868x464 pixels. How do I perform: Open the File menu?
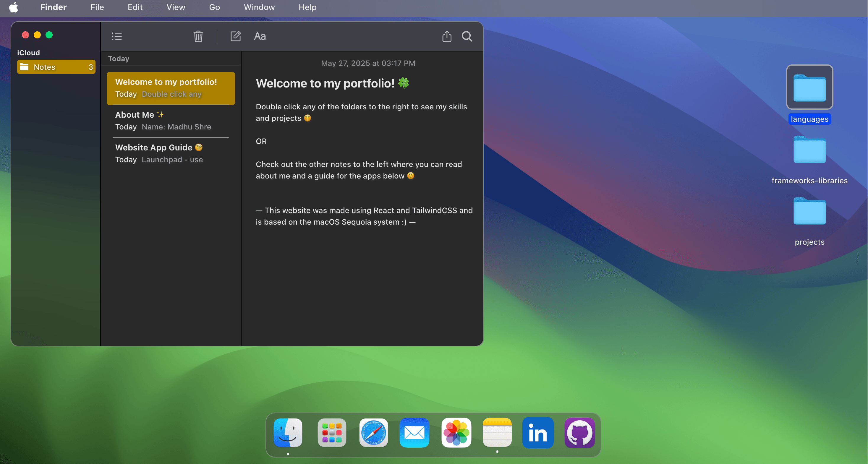pos(97,7)
